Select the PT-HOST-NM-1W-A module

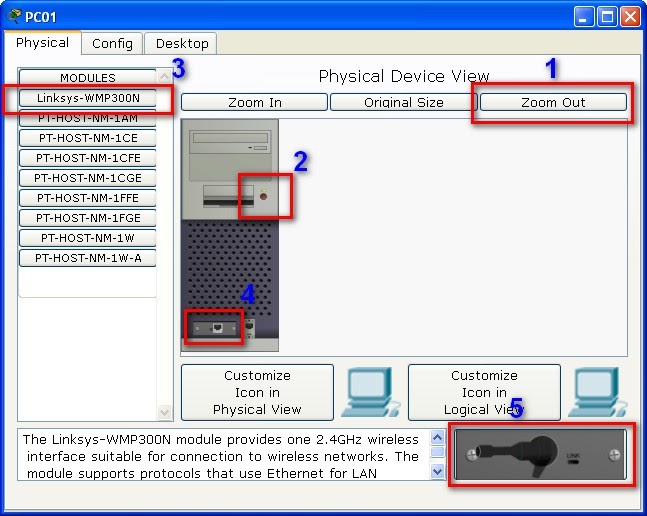(88, 258)
